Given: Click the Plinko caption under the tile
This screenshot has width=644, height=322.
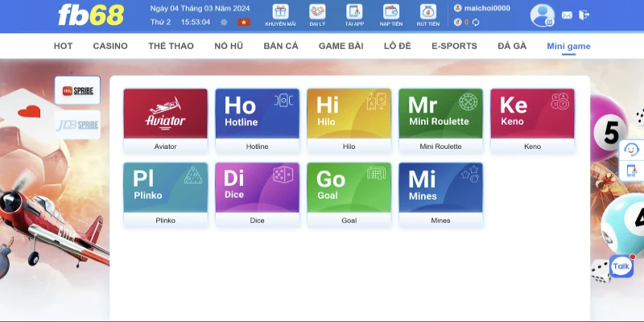Looking at the screenshot, I should tap(166, 221).
